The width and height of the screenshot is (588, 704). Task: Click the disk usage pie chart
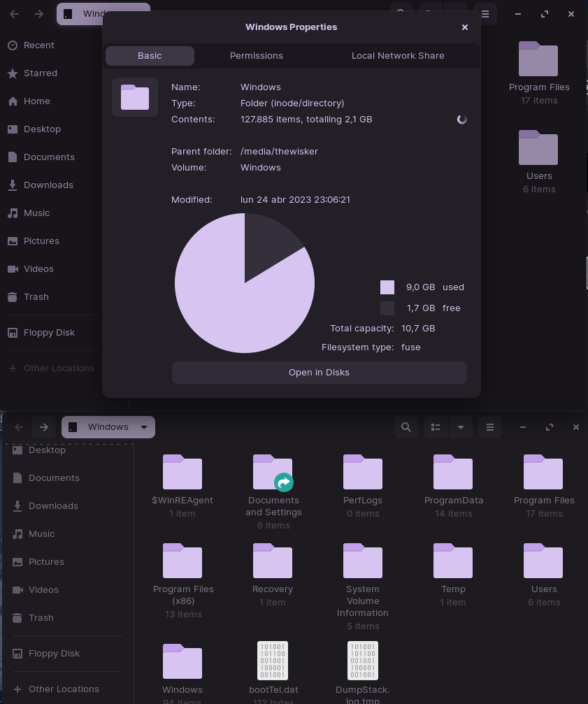click(x=245, y=283)
